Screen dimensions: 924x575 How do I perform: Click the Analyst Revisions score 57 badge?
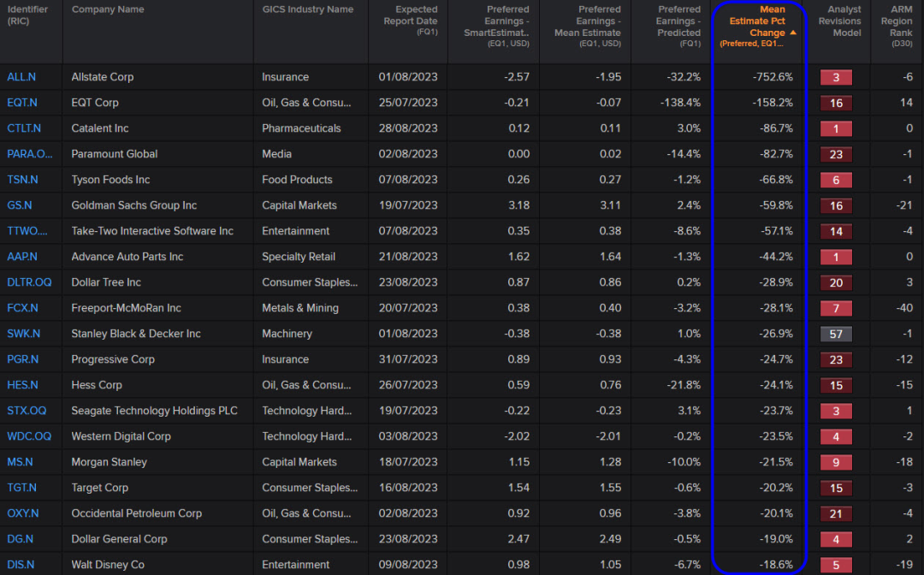[836, 334]
